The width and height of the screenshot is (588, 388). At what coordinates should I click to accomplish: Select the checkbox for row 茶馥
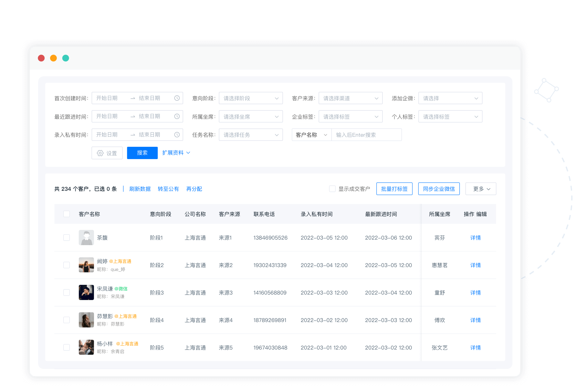click(x=67, y=238)
